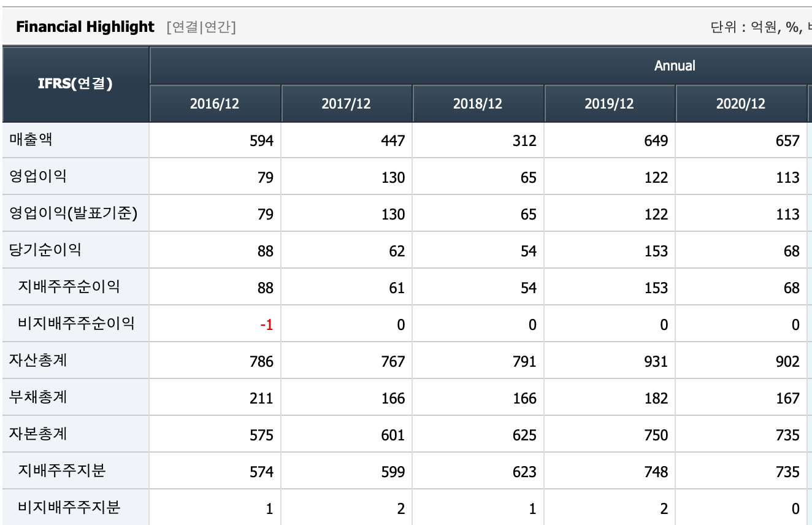812x525 pixels.
Task: Click the 자산총계 row label
Action: (38, 361)
